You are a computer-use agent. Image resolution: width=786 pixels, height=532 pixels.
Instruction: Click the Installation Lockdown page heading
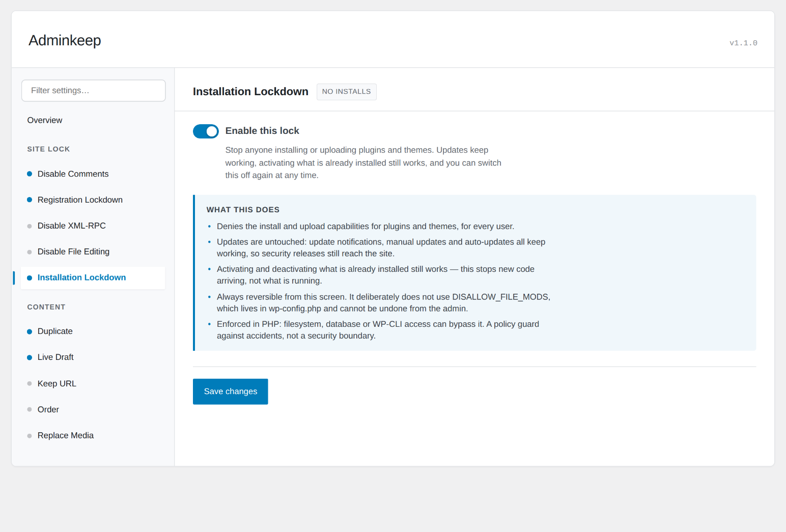250,92
